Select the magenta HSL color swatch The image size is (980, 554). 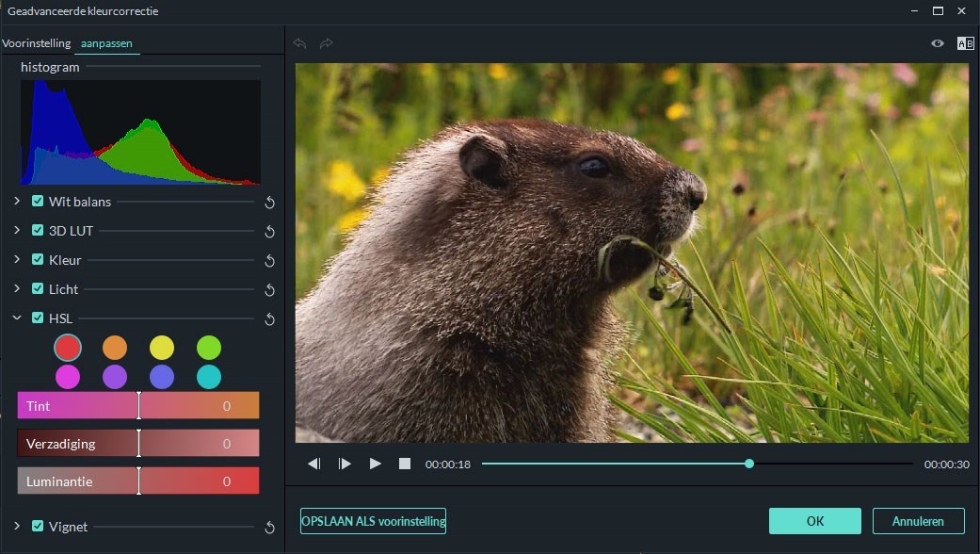[x=68, y=377]
